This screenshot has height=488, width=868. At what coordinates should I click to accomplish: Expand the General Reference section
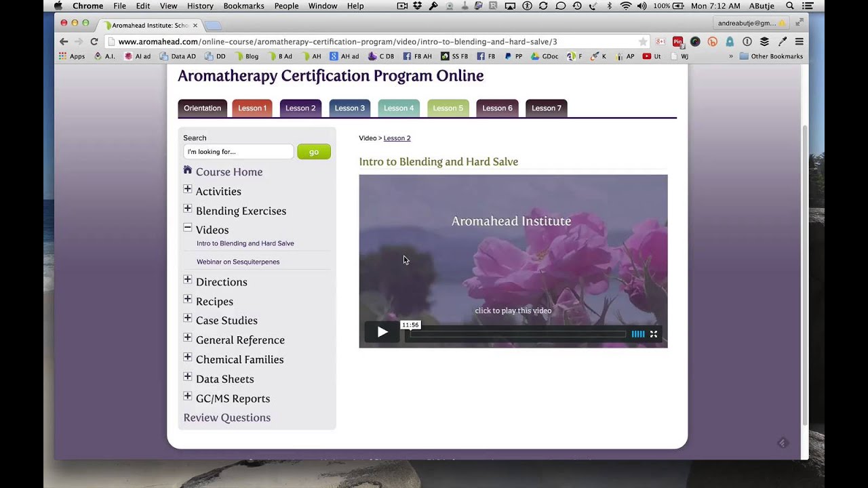pos(188,338)
